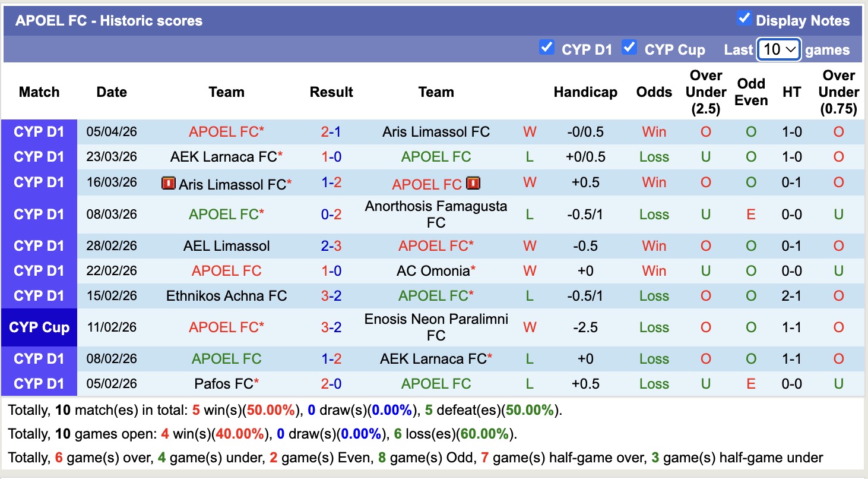The image size is (868, 479).
Task: Open the Last games count dropdown
Action: [x=779, y=49]
